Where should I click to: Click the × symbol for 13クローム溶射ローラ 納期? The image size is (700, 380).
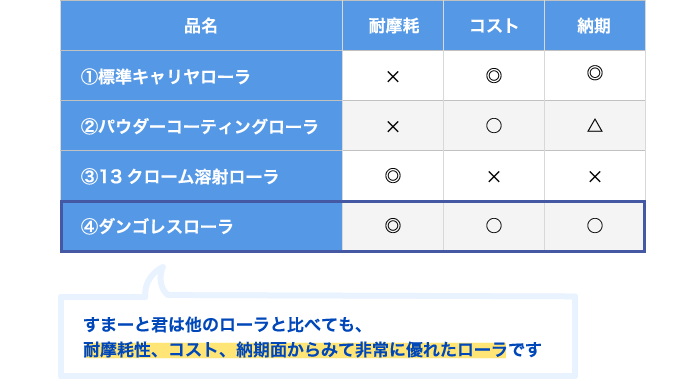tap(595, 177)
